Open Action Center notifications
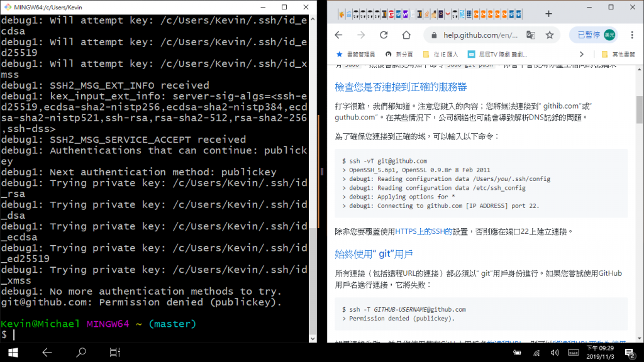This screenshot has height=362, width=644. click(630, 353)
